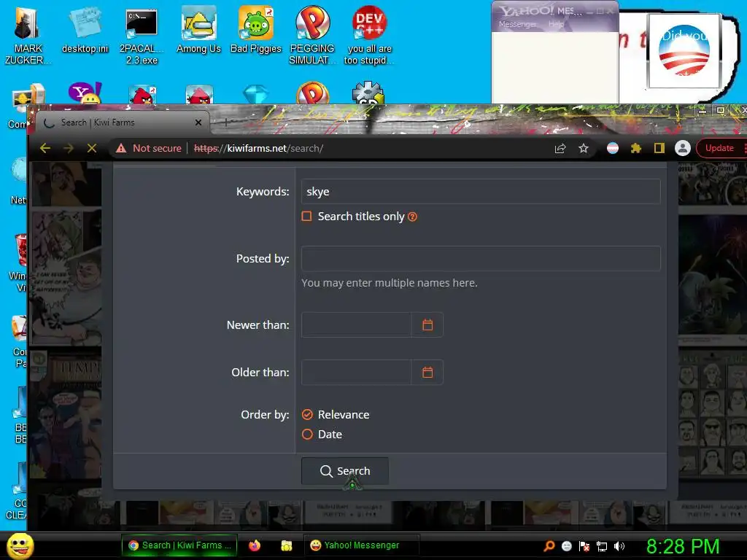Open the Extensions puzzle piece menu
Image resolution: width=747 pixels, height=560 pixels.
tap(636, 148)
